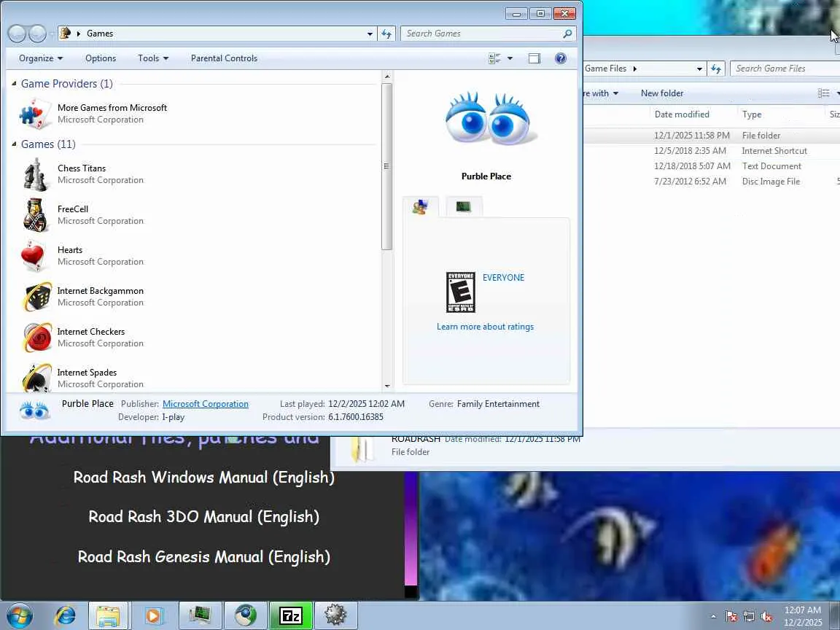Go back using the Back arrow button
The height and width of the screenshot is (630, 840).
(17, 34)
